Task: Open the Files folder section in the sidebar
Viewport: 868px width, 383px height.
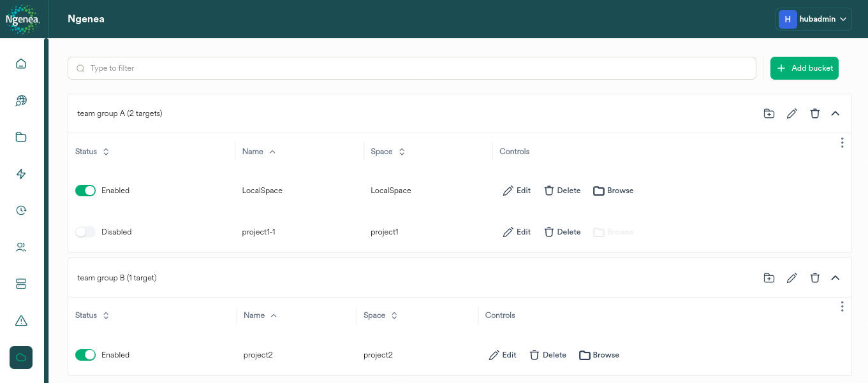Action: coord(20,137)
